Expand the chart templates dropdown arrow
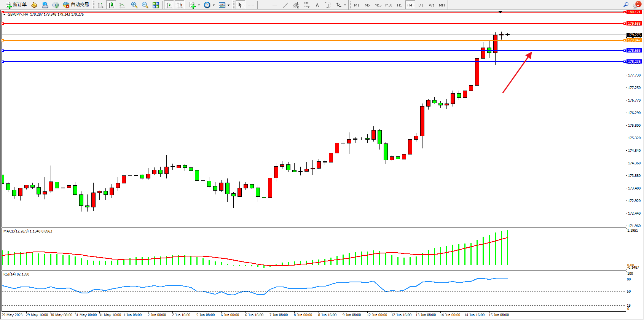 [x=228, y=5]
